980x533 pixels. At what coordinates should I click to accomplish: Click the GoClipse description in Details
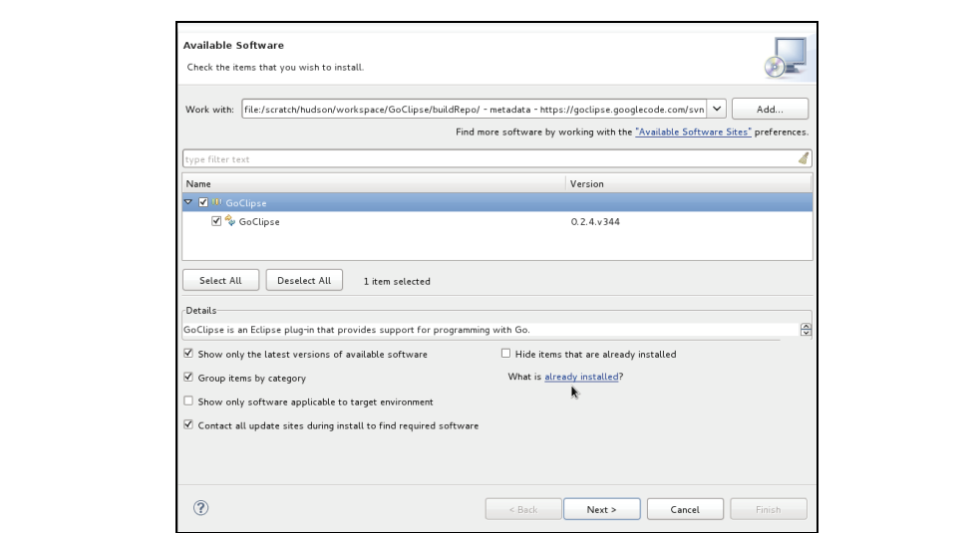click(x=357, y=330)
